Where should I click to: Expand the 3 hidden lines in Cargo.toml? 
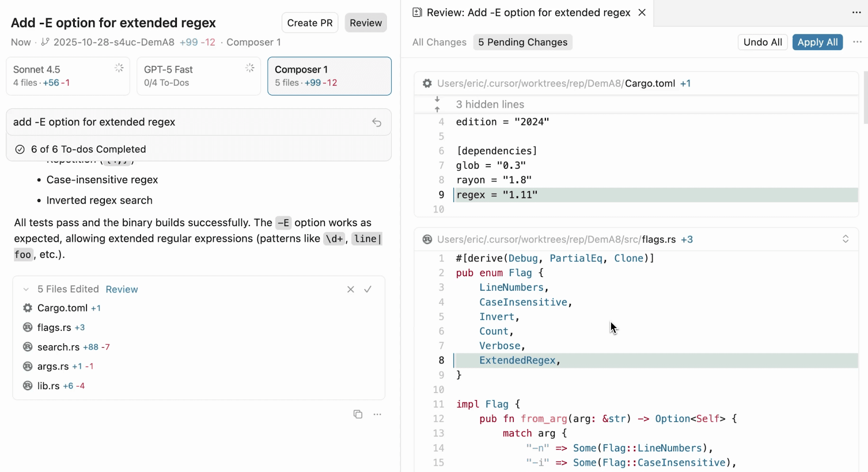437,104
